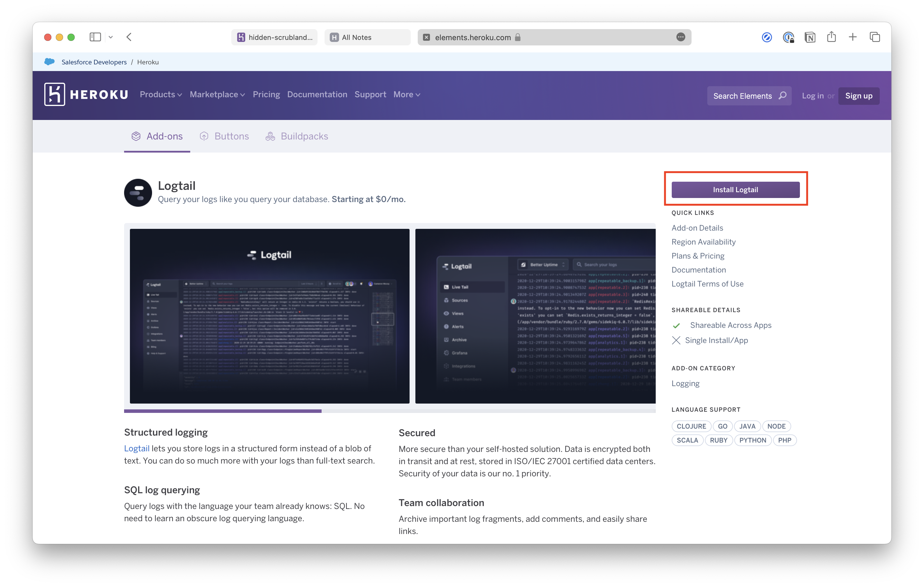This screenshot has width=924, height=587.
Task: Switch to the hidden-scrubland tab
Action: (274, 37)
